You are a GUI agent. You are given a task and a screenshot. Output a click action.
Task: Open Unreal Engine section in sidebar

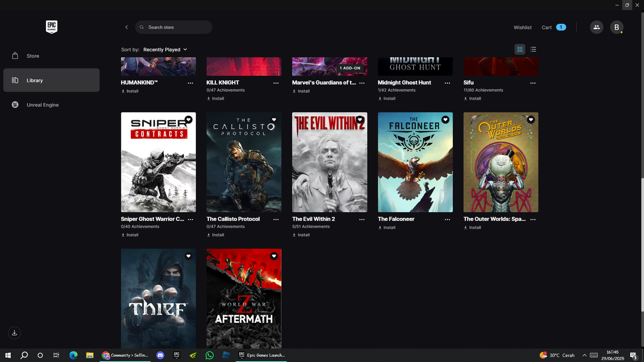(51, 105)
